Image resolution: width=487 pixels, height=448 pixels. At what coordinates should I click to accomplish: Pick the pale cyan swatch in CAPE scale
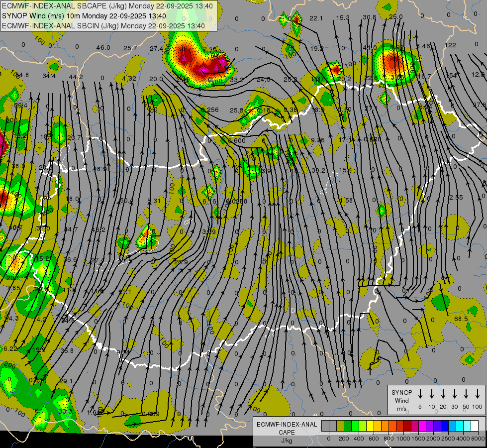[x=467, y=426]
